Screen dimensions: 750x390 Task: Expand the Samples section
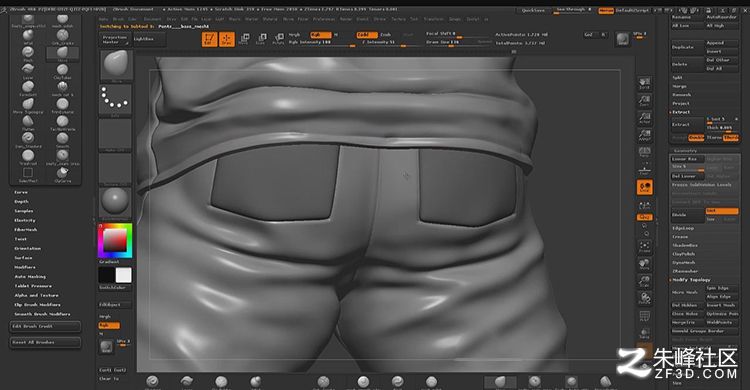click(x=24, y=211)
